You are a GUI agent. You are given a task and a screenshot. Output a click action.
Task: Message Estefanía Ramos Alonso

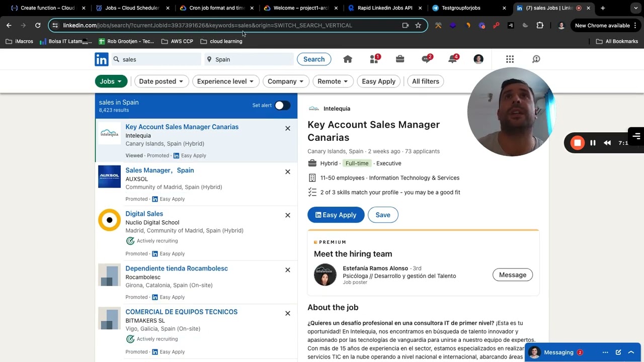point(513,275)
